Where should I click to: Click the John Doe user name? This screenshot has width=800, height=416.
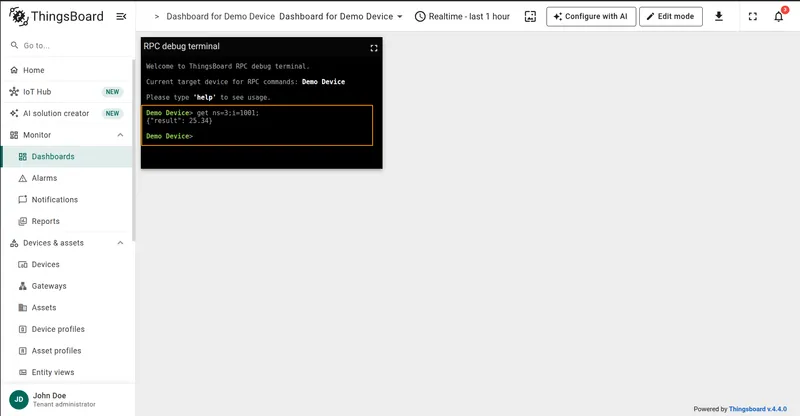(x=49, y=396)
